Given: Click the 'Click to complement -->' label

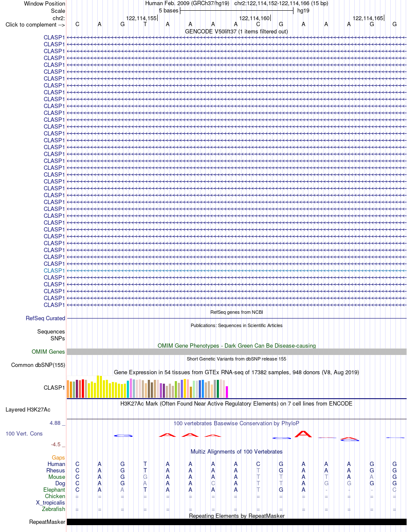Looking at the screenshot, I should (x=35, y=24).
